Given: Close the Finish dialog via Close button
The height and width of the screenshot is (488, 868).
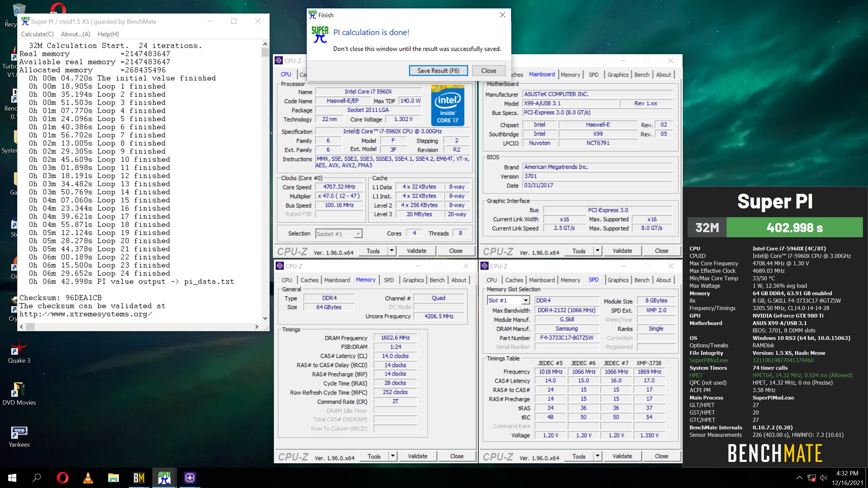Looking at the screenshot, I should [489, 70].
